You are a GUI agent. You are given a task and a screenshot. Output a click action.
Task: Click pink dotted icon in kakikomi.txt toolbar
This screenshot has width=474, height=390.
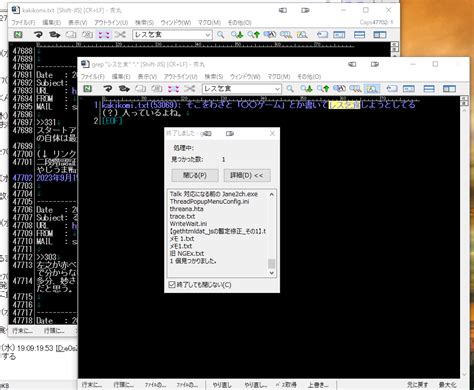[x=104, y=34]
